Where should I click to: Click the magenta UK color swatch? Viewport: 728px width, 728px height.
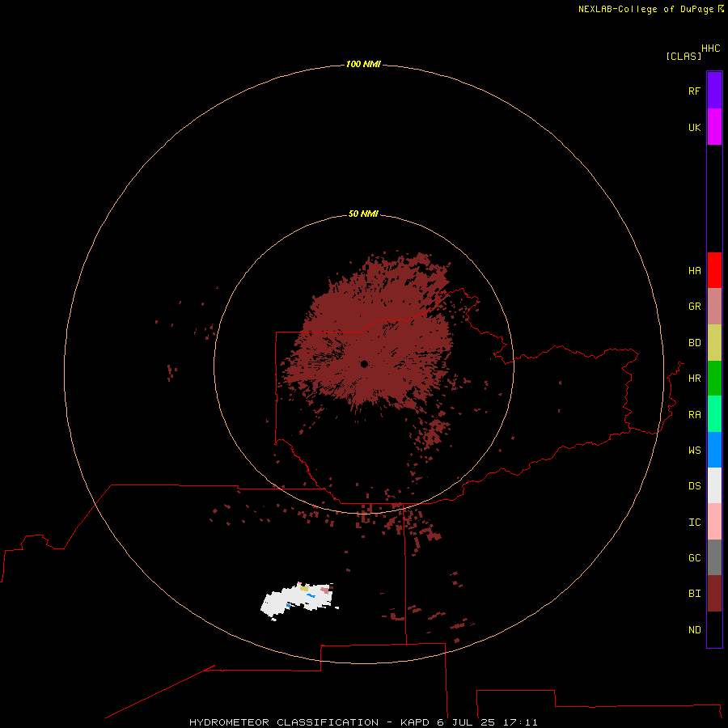[714, 127]
